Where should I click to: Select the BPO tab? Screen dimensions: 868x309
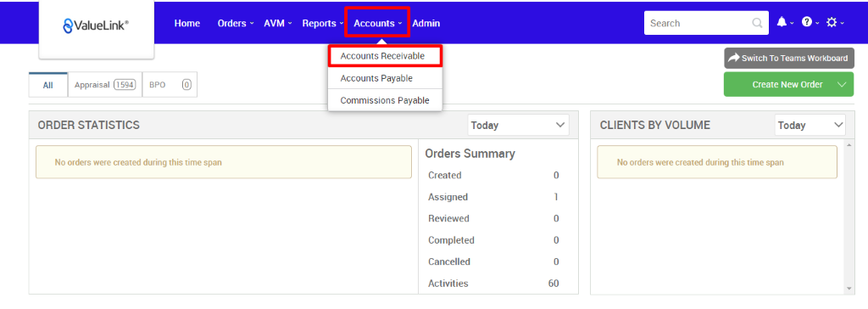(170, 85)
